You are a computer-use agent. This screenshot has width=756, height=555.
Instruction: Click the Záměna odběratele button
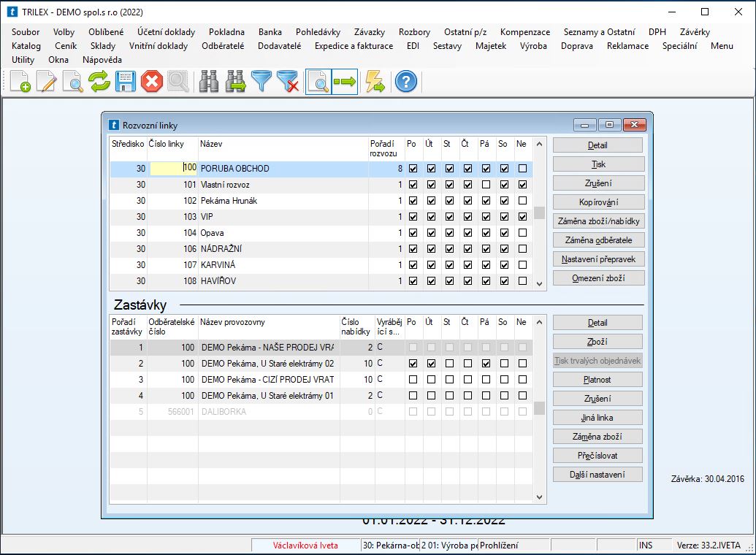[x=598, y=240]
